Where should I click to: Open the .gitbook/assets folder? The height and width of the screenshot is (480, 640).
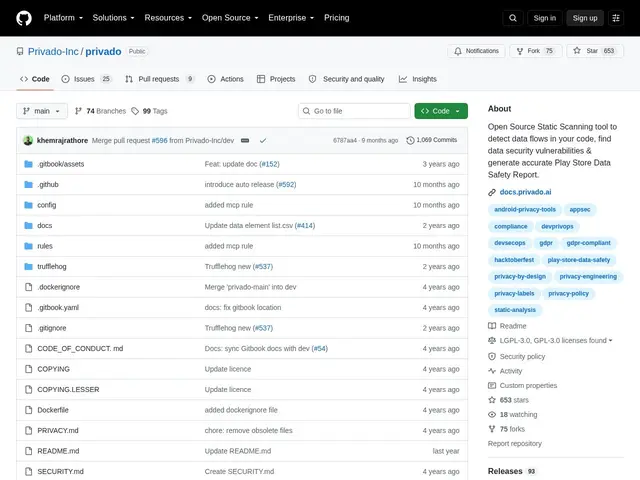tap(60, 164)
